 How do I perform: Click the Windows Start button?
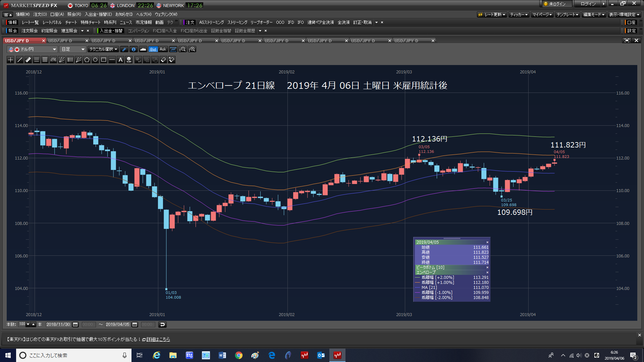[x=8, y=355]
